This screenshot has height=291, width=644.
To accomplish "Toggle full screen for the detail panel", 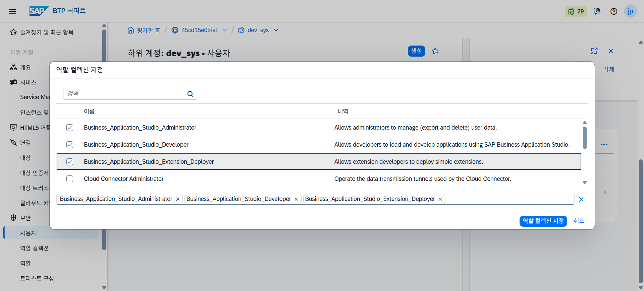I will pyautogui.click(x=594, y=51).
